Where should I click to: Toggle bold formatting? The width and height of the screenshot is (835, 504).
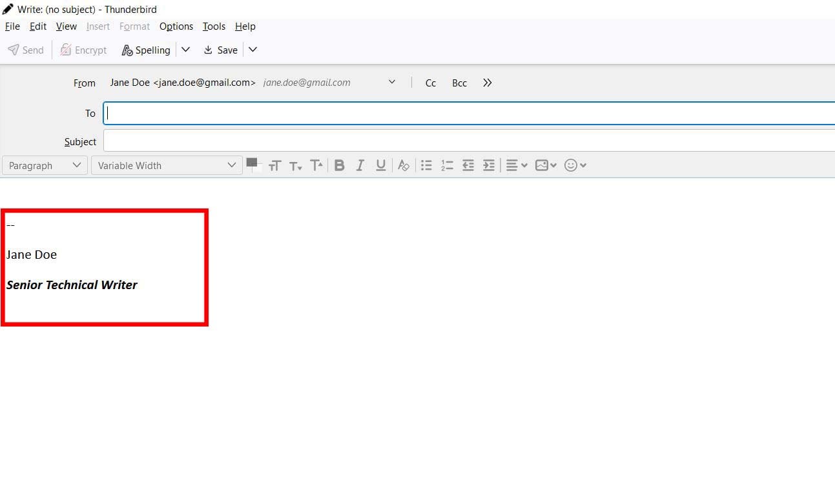tap(340, 165)
